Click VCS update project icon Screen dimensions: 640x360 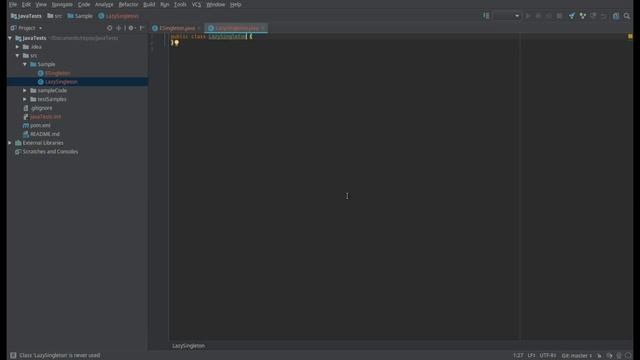[572, 16]
